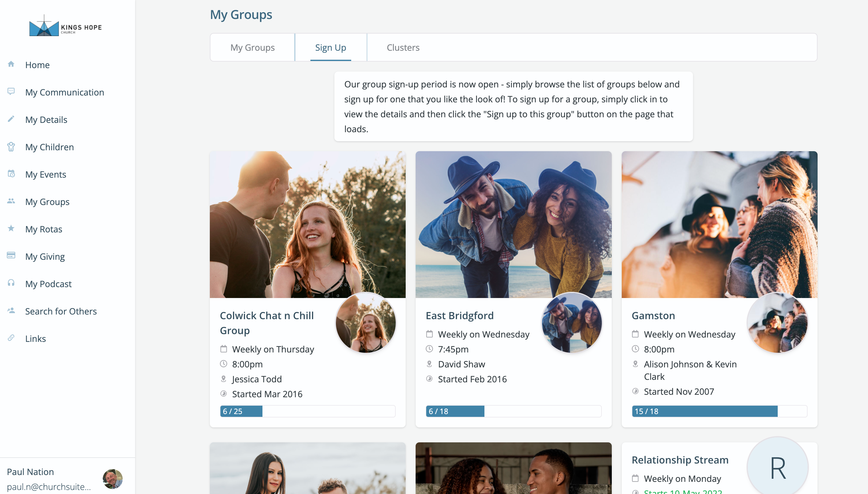
Task: Open the Colwick Chat n Chill Group title
Action: pyautogui.click(x=267, y=323)
